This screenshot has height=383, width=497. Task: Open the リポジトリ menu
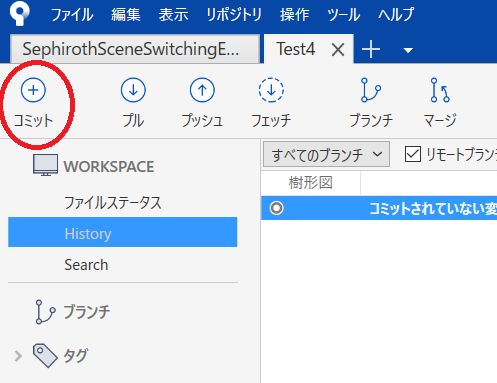pyautogui.click(x=234, y=15)
